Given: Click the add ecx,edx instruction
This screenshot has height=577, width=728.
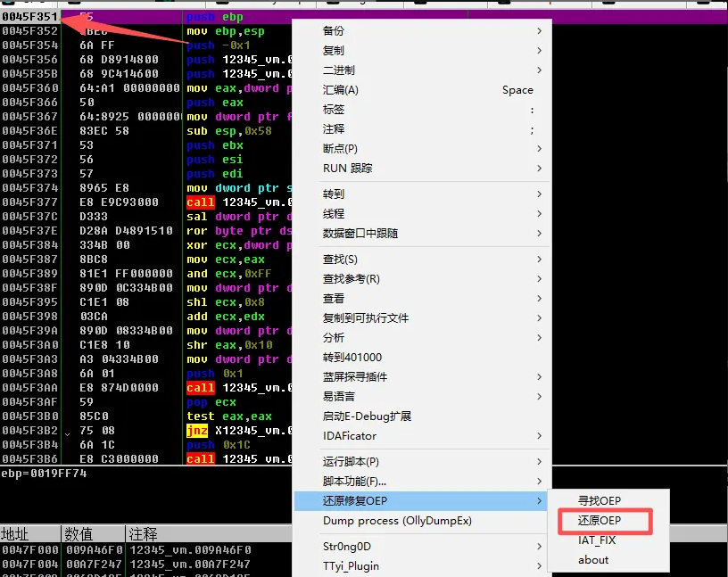Looking at the screenshot, I should 226,317.
